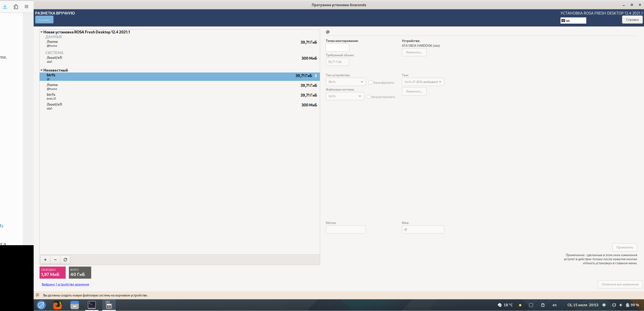Open Firefox from the taskbar

57,305
